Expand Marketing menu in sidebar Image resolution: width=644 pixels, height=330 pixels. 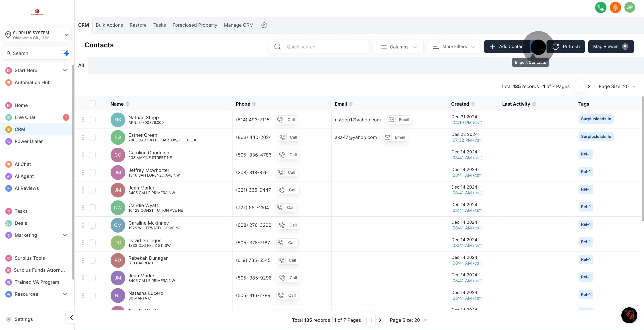(x=65, y=235)
